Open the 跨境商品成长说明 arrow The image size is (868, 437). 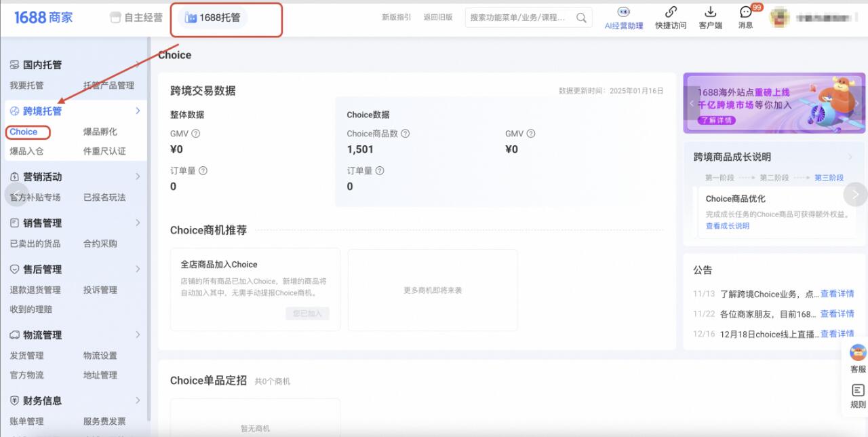tap(851, 157)
